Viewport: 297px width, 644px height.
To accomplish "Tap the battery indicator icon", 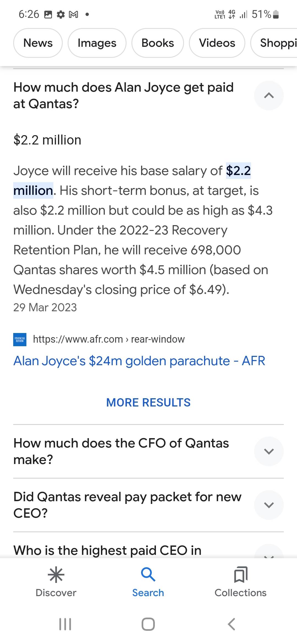I will 276,14.
